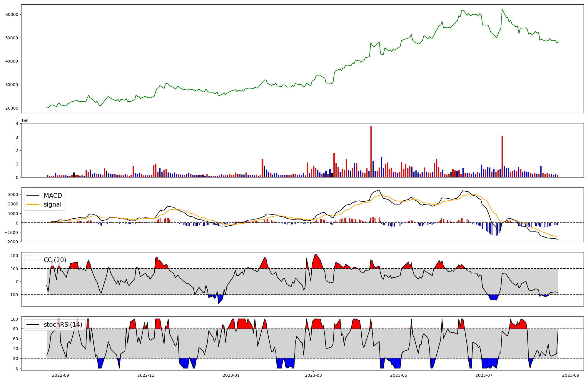Click the 20000 price axis tick label

tap(12, 108)
